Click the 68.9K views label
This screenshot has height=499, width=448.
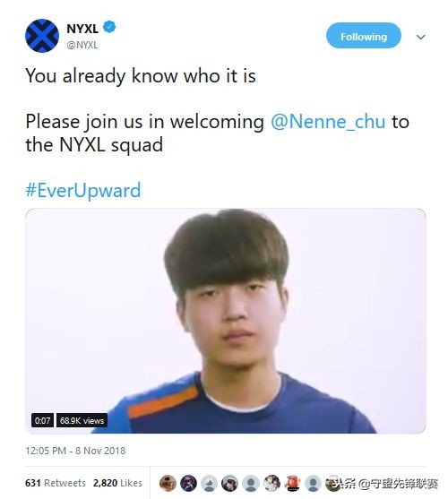tap(82, 420)
